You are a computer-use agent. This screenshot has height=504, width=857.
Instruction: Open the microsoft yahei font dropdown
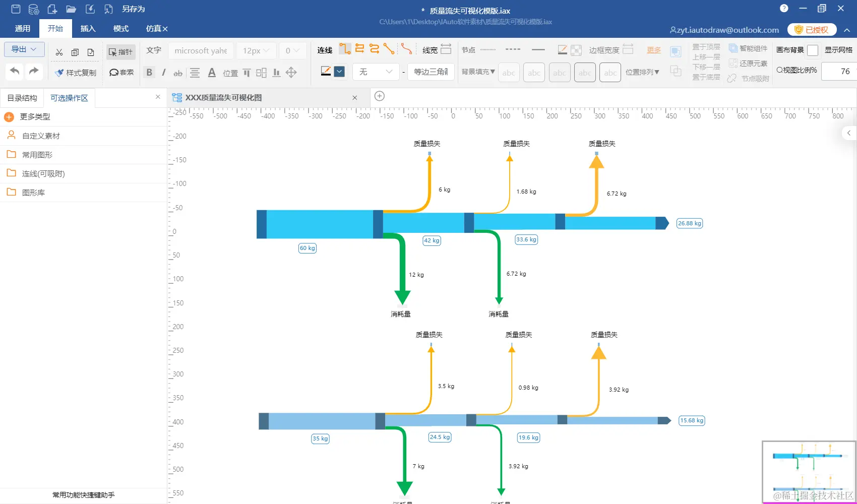coord(201,50)
